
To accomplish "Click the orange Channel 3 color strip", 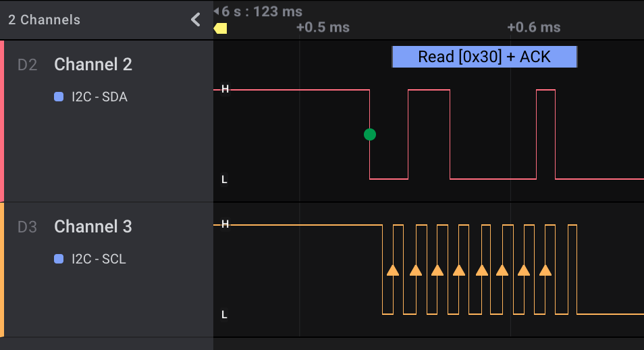I will (x=2, y=269).
